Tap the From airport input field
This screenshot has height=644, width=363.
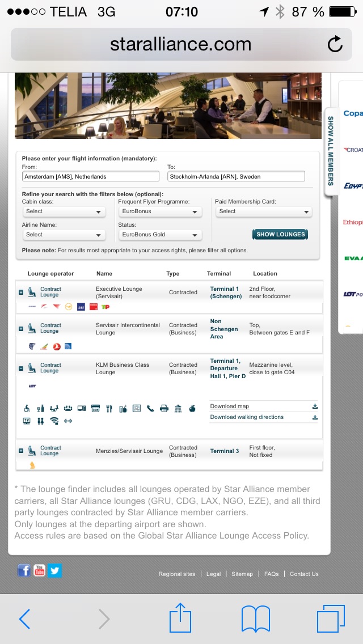pyautogui.click(x=91, y=176)
